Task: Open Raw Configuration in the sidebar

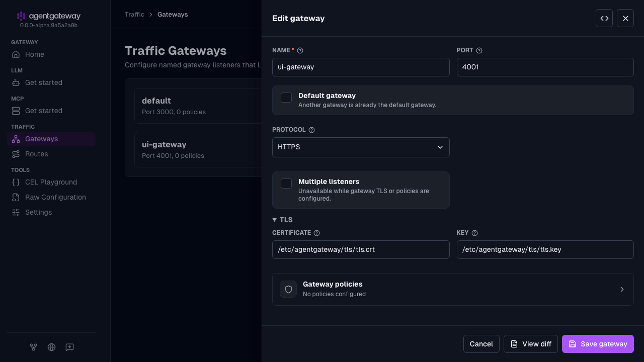Action: click(51, 197)
